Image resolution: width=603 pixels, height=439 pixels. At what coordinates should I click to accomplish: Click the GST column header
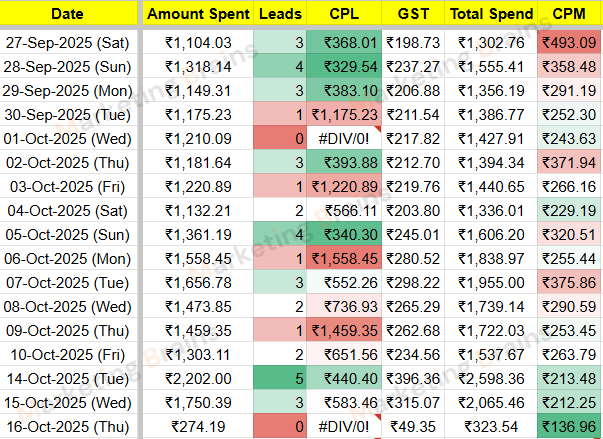pos(414,15)
